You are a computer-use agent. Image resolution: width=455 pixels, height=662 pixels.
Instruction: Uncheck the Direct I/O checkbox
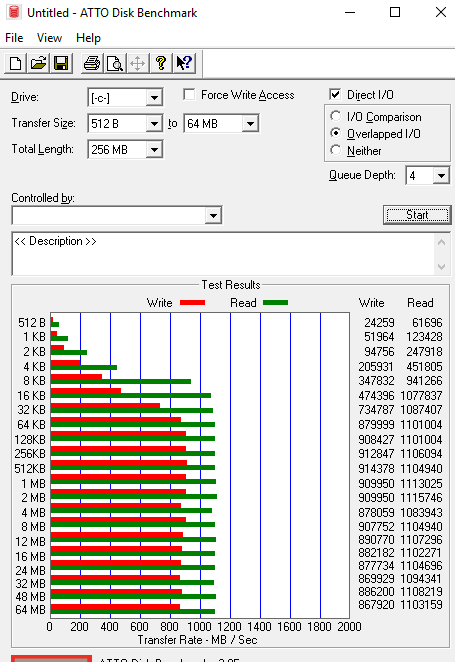pyautogui.click(x=335, y=95)
